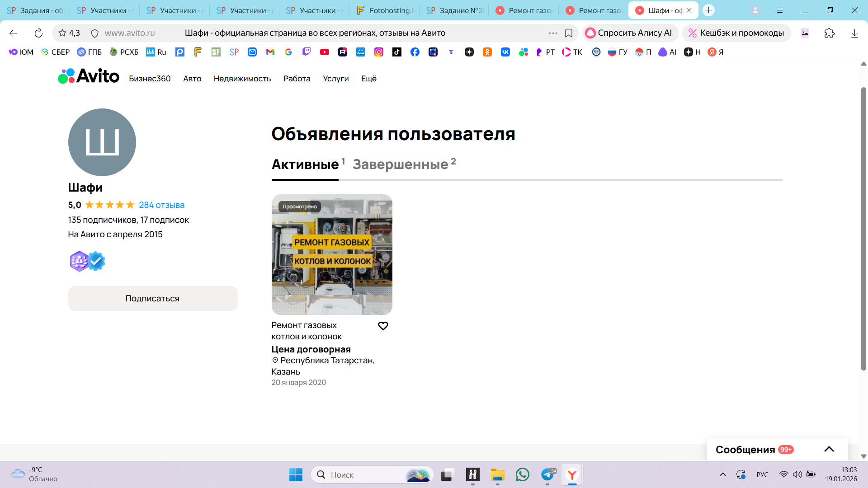Click the Avito logo
Screen dimensions: 868x488
coord(89,76)
